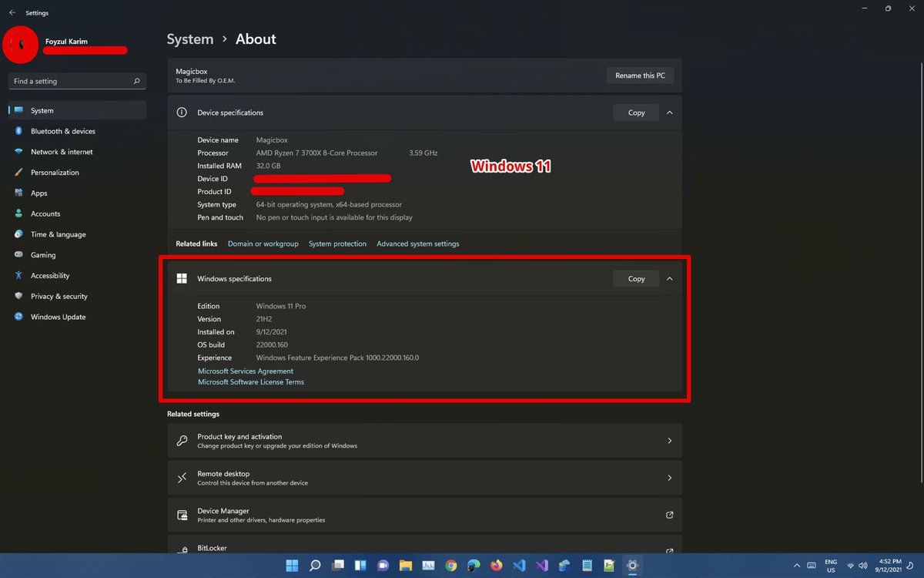This screenshot has width=924, height=578.
Task: Open Bluetooth & devices settings
Action: click(x=77, y=131)
